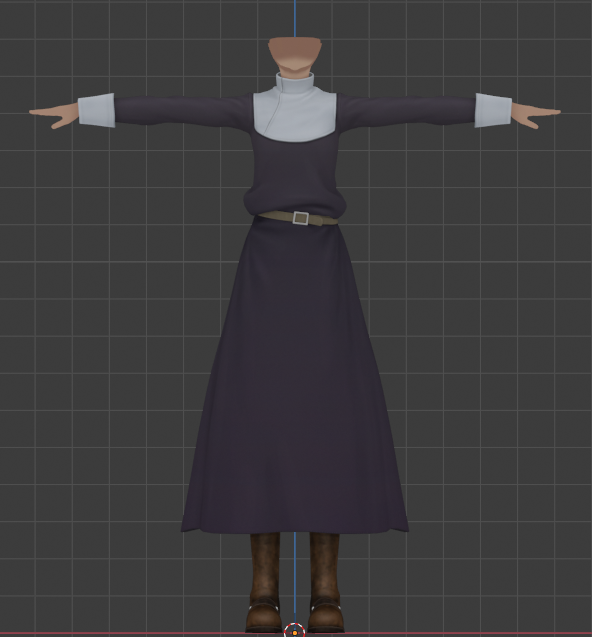Select the red-white 3D cursor ring
Image resolution: width=592 pixels, height=637 pixels.
[x=295, y=630]
